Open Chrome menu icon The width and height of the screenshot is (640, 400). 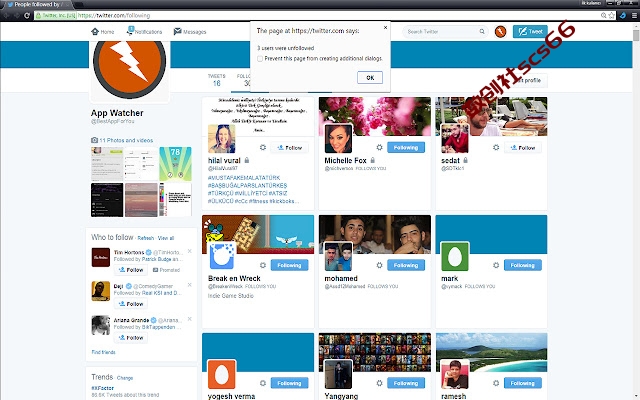coord(634,16)
